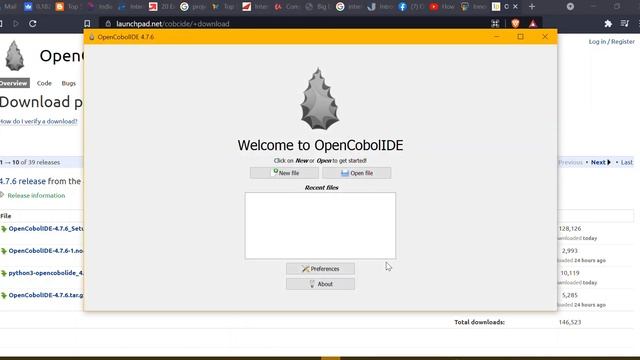Viewport: 640px width, 360px height.
Task: Expand the Release information disclosure
Action: [36, 196]
